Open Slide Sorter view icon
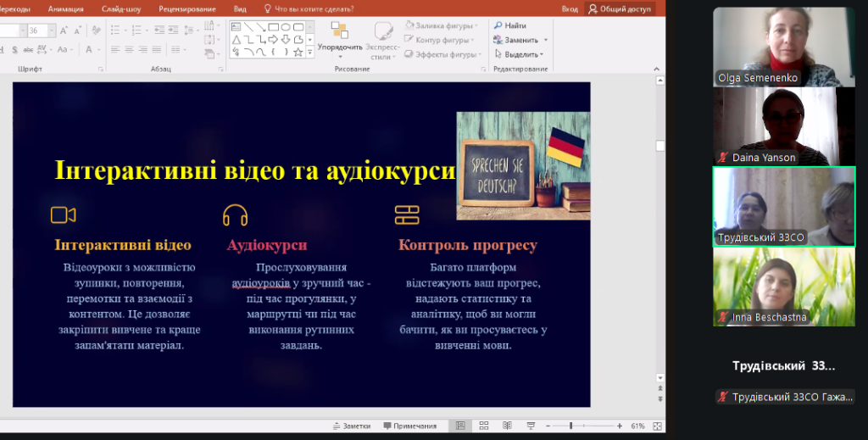 [x=483, y=426]
